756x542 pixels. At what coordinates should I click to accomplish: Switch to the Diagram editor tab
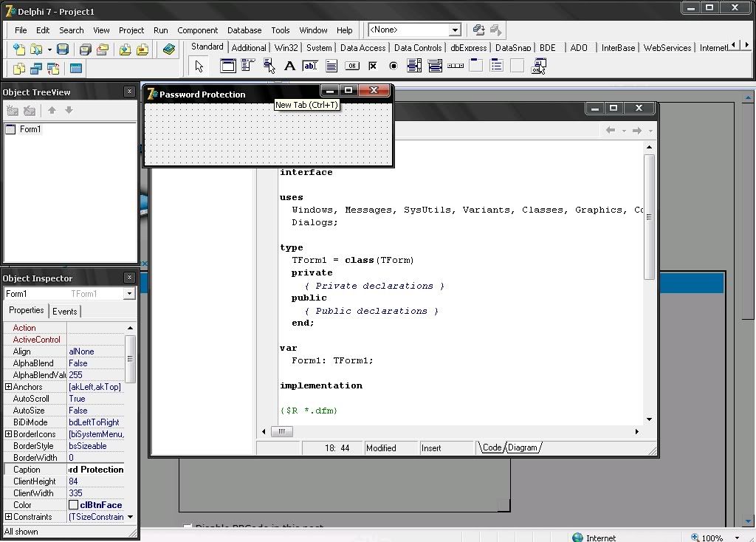coord(523,447)
